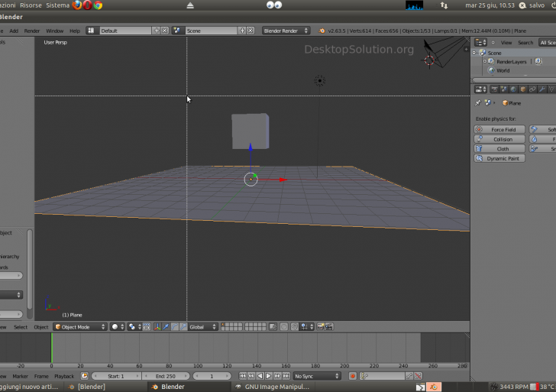The height and width of the screenshot is (392, 556).
Task: Toggle the record keyframe button
Action: (x=353, y=376)
